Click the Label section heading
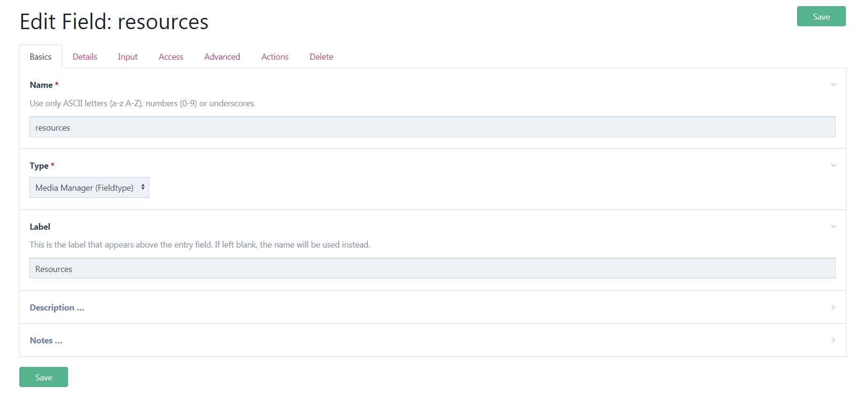This screenshot has height=396, width=868. (x=40, y=227)
